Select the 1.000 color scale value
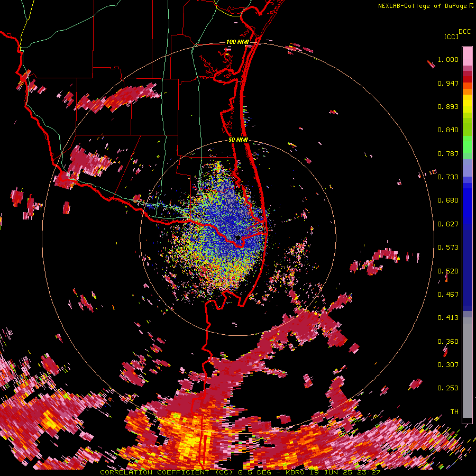This screenshot has height=476, width=476. pos(448,59)
